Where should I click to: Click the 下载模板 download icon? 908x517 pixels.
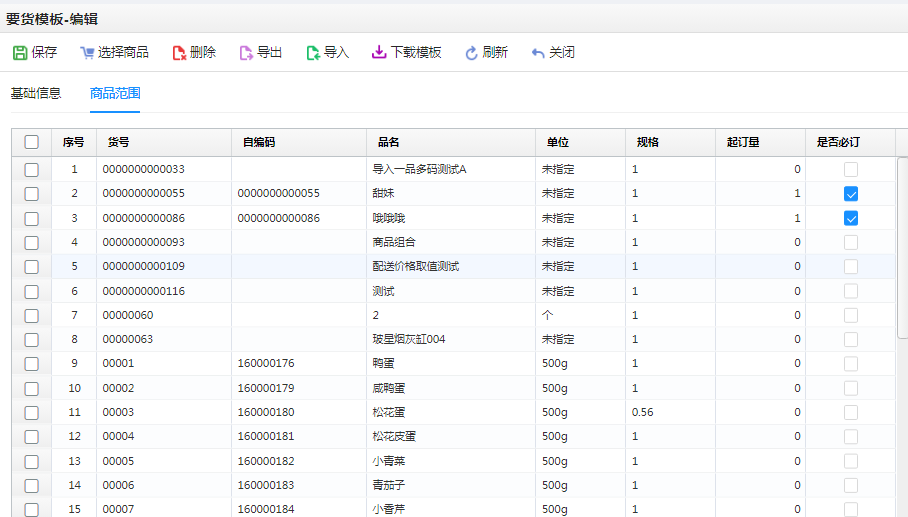(379, 52)
